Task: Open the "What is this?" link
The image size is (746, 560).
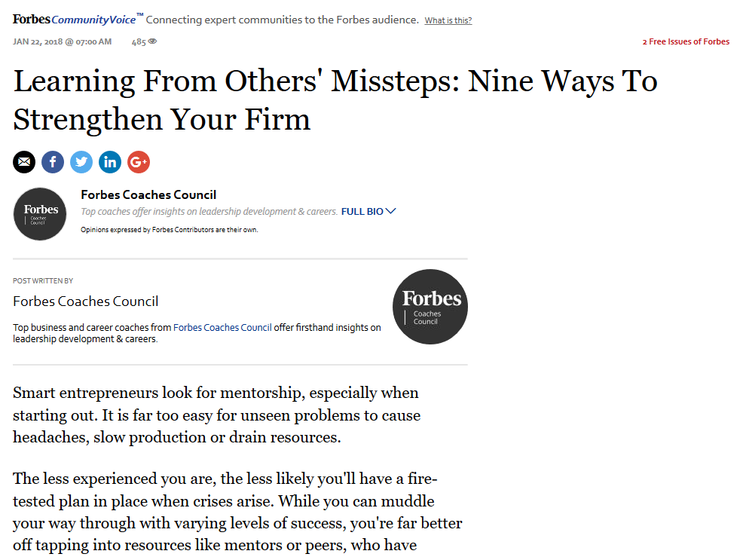Action: [448, 20]
